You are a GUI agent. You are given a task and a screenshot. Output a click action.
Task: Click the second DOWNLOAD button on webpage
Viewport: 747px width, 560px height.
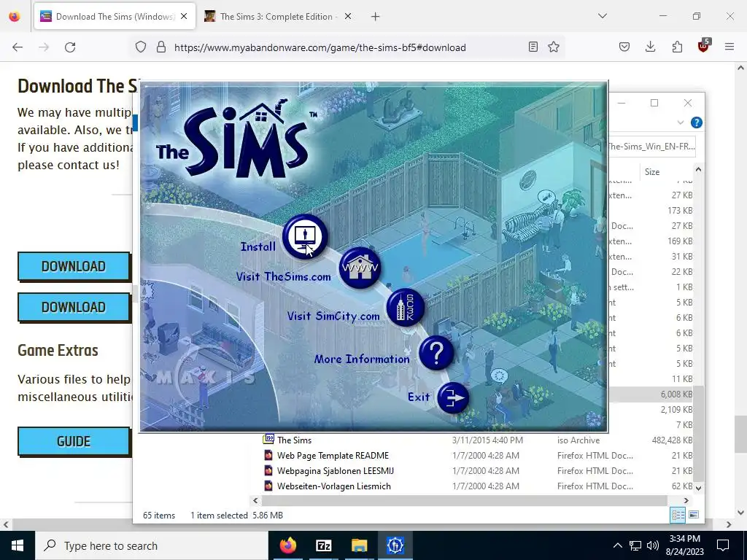point(74,307)
